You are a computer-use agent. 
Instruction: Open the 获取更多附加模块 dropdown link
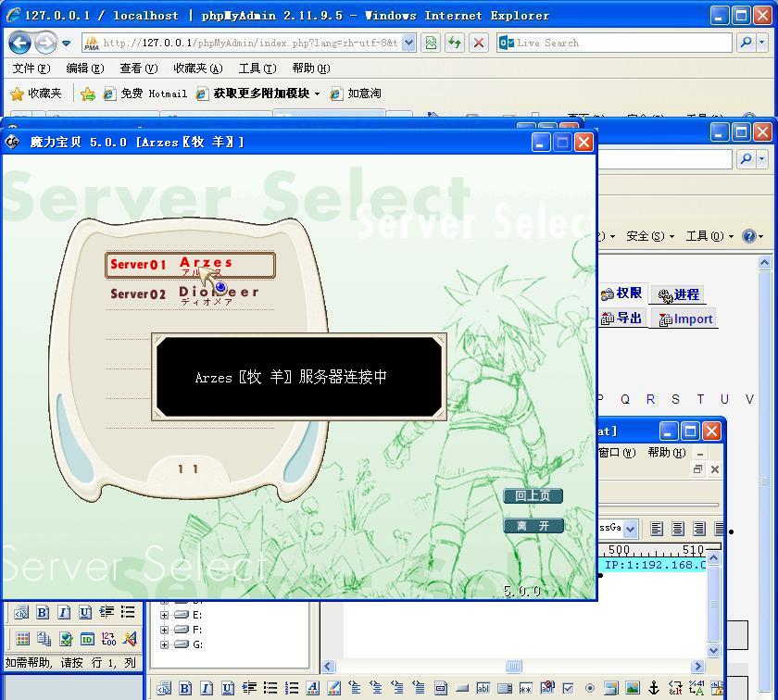(x=257, y=94)
